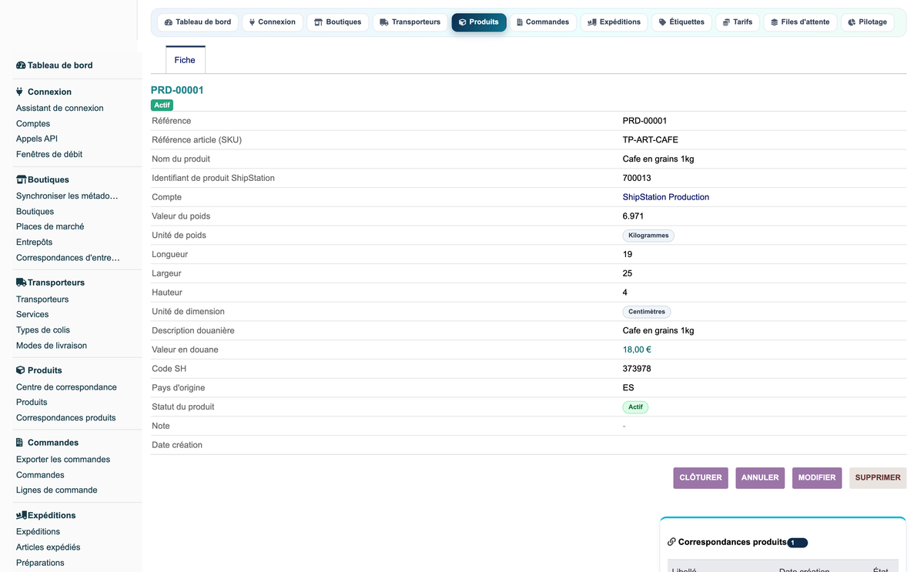
Task: Open Transporteurs in top navigation bar
Action: pos(410,22)
